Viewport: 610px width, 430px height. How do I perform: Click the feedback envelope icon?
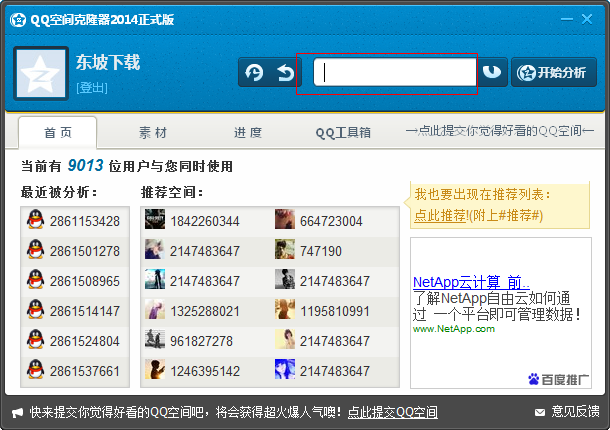(x=540, y=411)
